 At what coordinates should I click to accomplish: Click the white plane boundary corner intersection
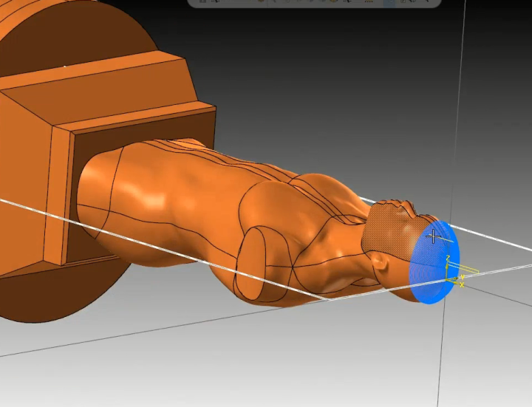pyautogui.click(x=328, y=300)
